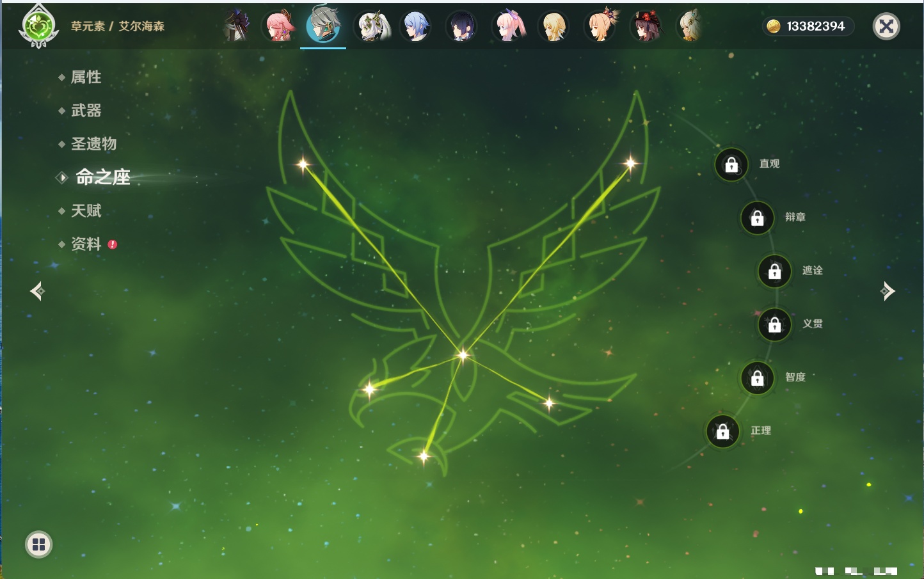
Task: Select the dark purple bob-haired avatar
Action: pyautogui.click(x=461, y=26)
